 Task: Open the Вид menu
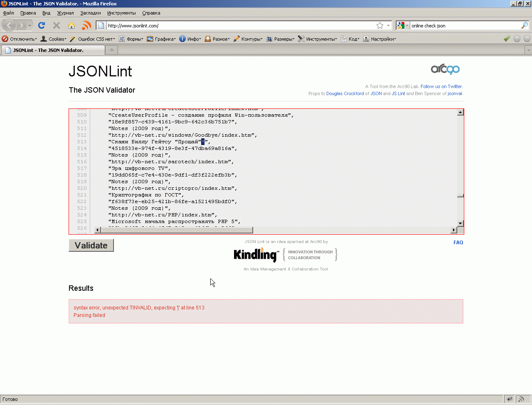[x=46, y=13]
